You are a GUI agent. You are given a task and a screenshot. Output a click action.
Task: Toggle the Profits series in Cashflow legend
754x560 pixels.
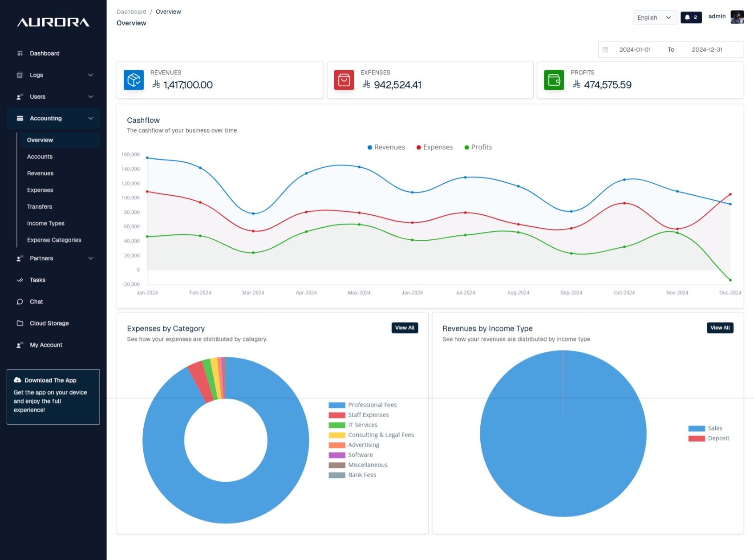point(478,147)
